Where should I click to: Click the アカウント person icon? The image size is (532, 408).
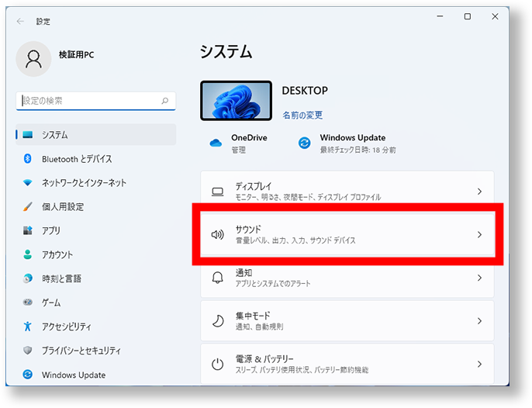(27, 254)
